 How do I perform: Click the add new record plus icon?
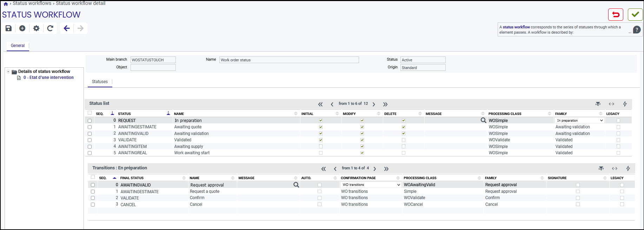[22, 28]
